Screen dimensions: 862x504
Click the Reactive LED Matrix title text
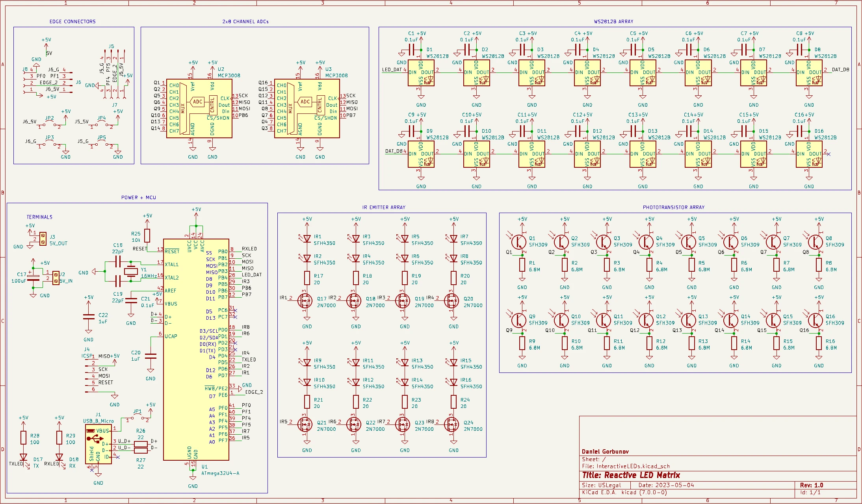[x=631, y=475]
